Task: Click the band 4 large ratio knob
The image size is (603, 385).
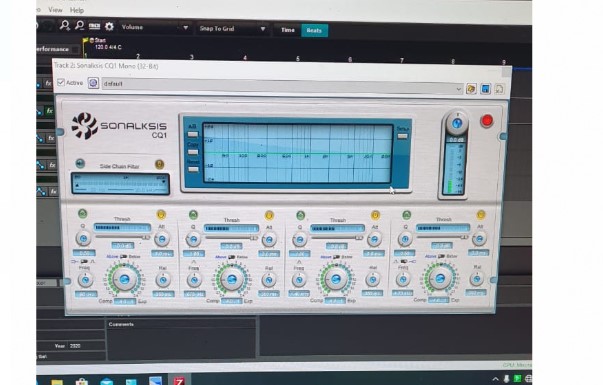Action: point(440,278)
